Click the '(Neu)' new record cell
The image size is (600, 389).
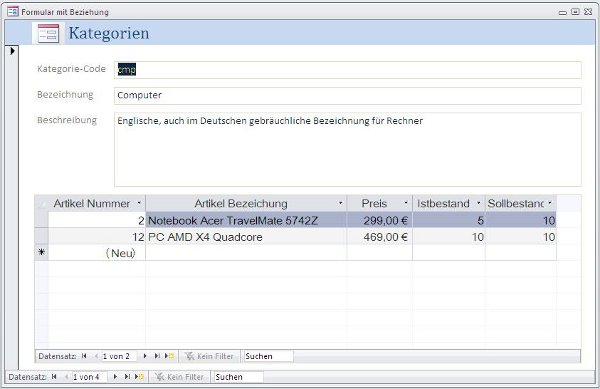pyautogui.click(x=97, y=253)
